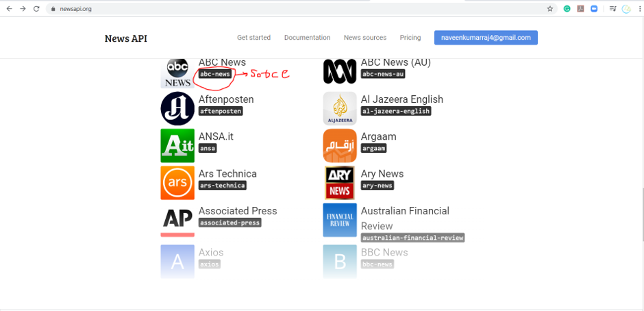The height and width of the screenshot is (311, 644).
Task: Select the argaam ID tag
Action: tap(374, 149)
